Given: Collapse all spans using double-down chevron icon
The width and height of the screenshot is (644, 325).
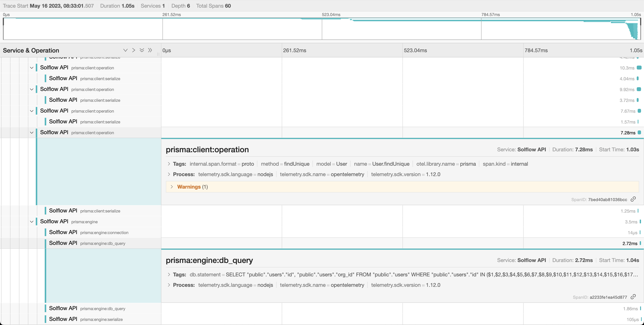Looking at the screenshot, I should tap(142, 50).
